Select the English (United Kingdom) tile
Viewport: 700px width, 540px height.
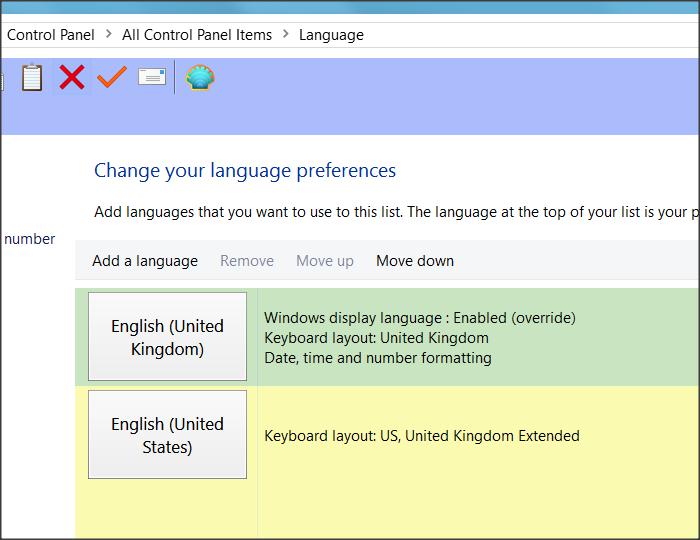tap(167, 336)
